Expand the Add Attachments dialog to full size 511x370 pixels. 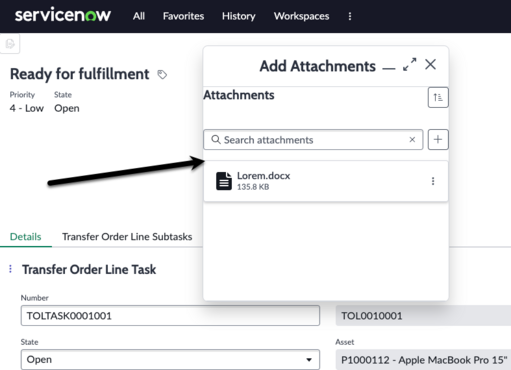pos(409,64)
